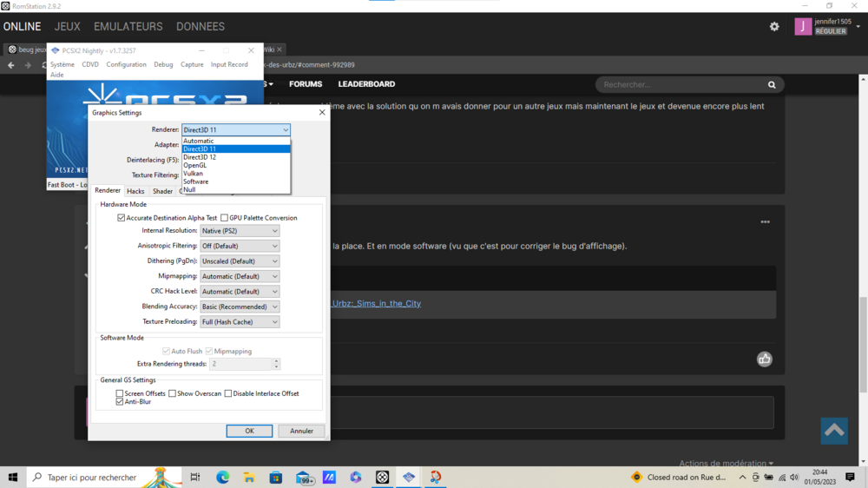Image resolution: width=868 pixels, height=488 pixels.
Task: Toggle Accurate Destination Alpha Test checkbox
Action: click(122, 218)
